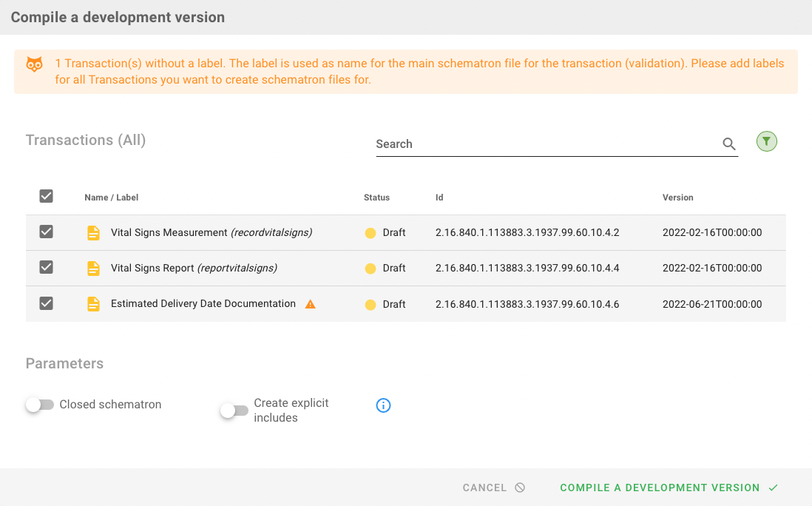
Task: Uncheck the Vital Signs Report checkbox
Action: coord(46,268)
